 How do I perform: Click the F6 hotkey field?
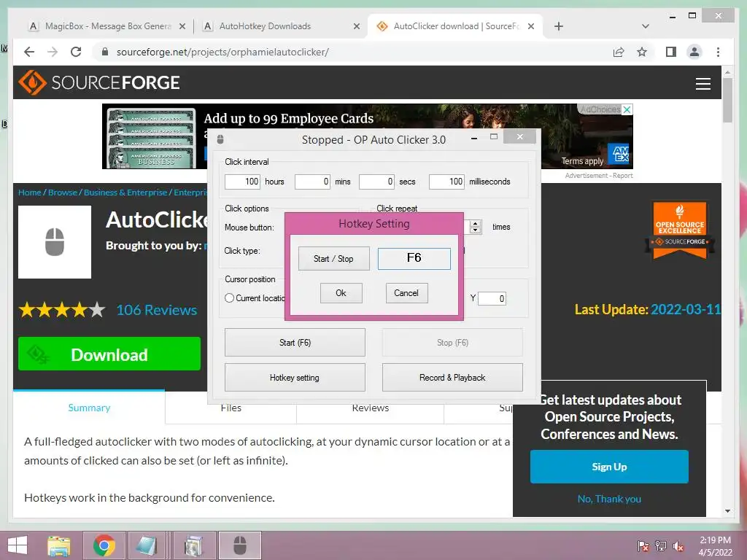point(414,259)
